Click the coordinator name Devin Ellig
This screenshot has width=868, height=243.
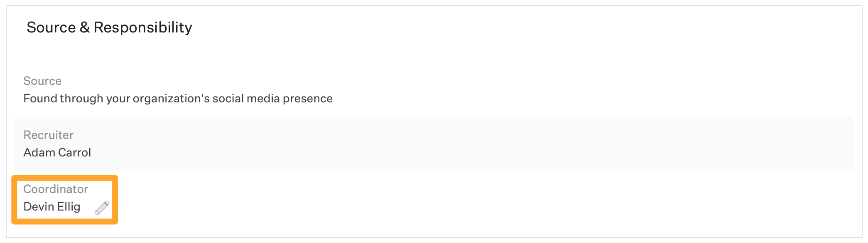(x=52, y=207)
